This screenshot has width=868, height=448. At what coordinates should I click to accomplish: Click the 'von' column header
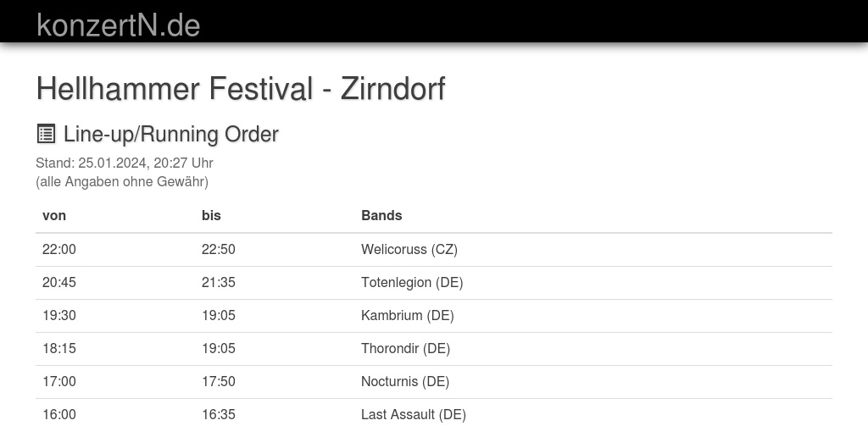(x=54, y=215)
